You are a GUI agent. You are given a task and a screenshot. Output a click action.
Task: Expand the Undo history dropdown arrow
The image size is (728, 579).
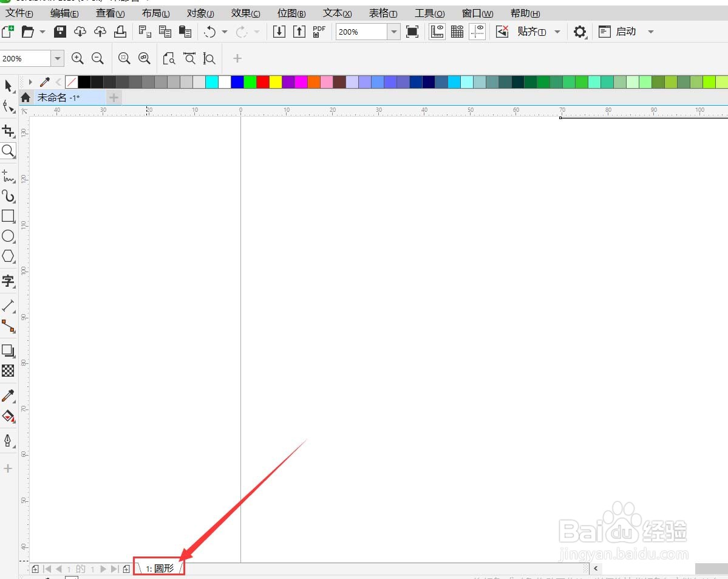[225, 32]
